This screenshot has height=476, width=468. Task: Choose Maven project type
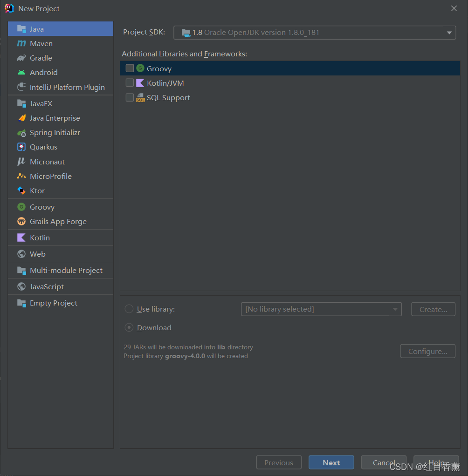[61, 43]
